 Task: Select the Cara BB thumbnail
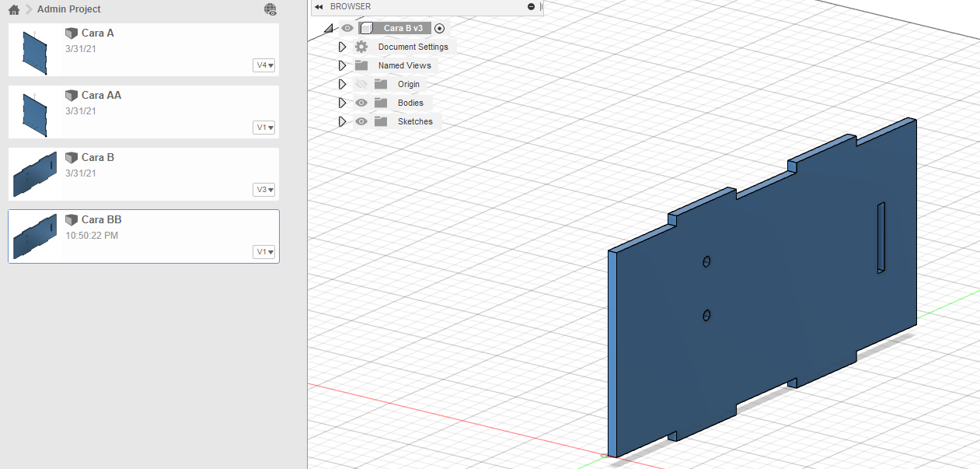(x=35, y=236)
